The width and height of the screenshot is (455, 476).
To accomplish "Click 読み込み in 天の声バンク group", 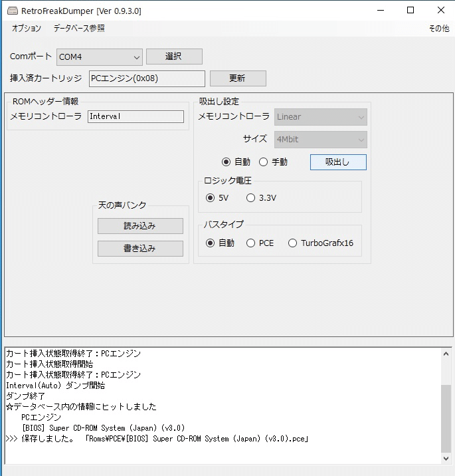I will (x=140, y=226).
